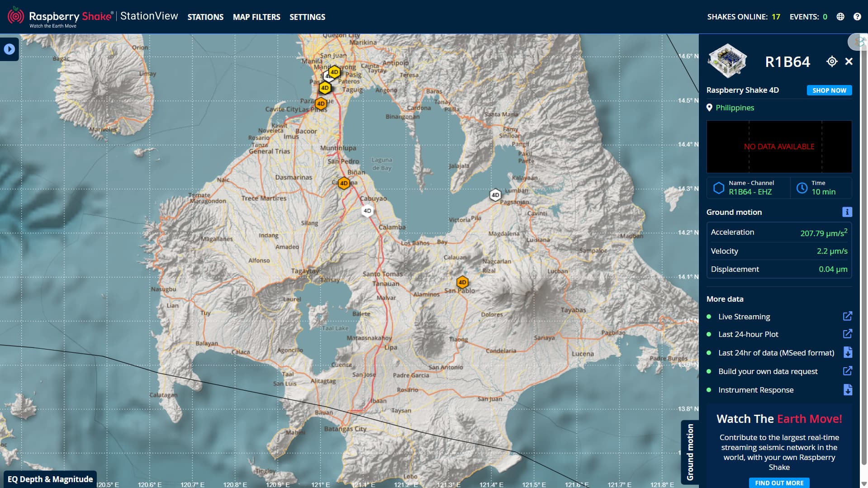Click the Raspberry Shake logo

(x=60, y=17)
